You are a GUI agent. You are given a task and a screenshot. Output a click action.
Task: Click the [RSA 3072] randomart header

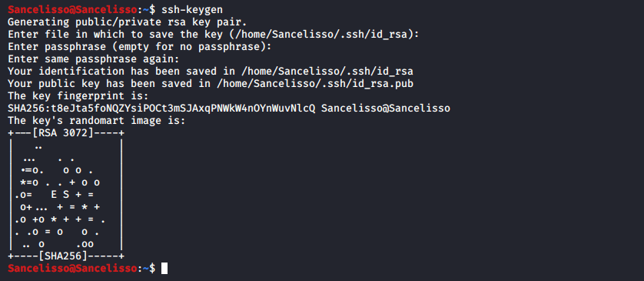tap(66, 133)
